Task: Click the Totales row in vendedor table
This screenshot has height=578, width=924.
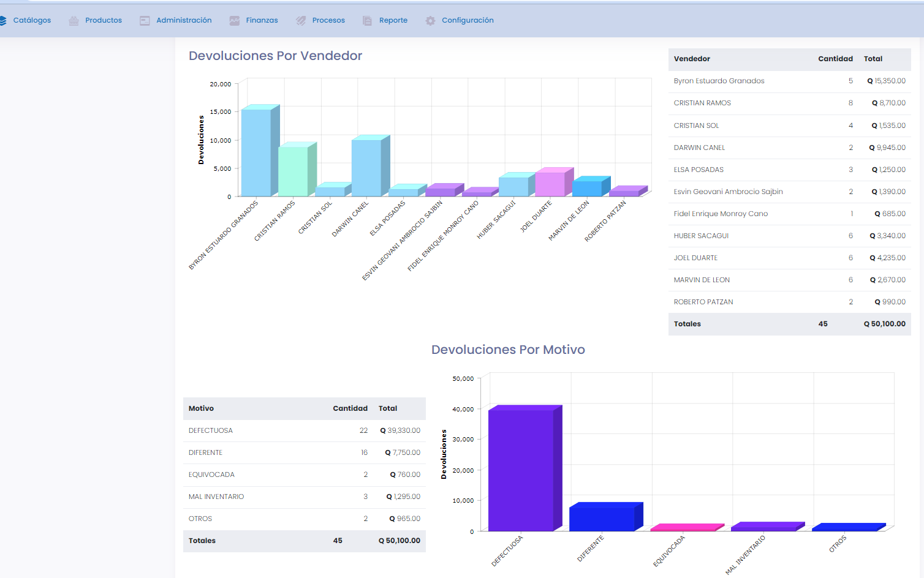Action: (789, 324)
